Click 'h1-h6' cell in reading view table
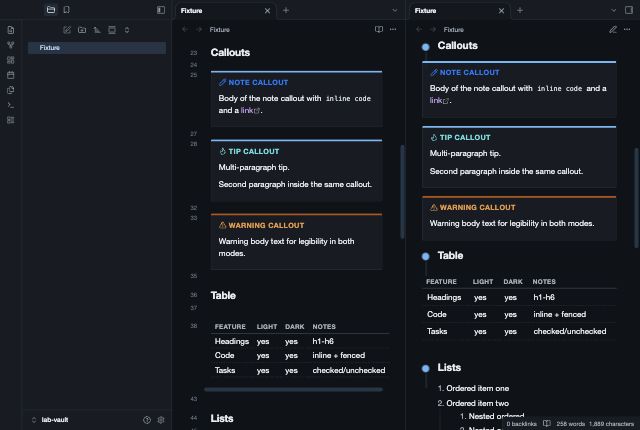This screenshot has width=640, height=430. pos(544,297)
